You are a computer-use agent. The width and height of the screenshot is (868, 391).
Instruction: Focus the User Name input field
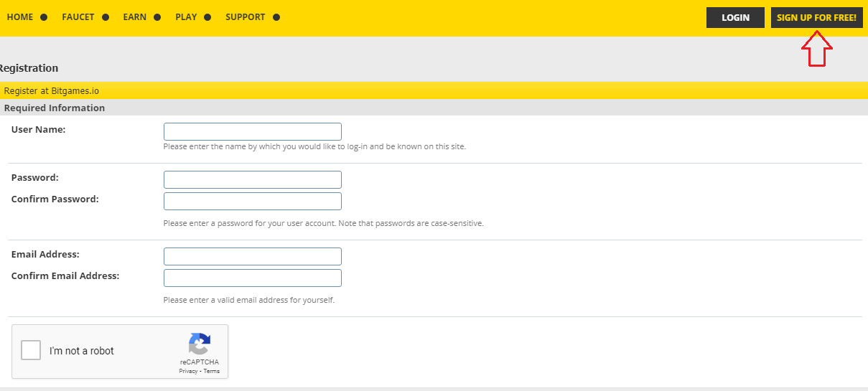[x=253, y=132]
